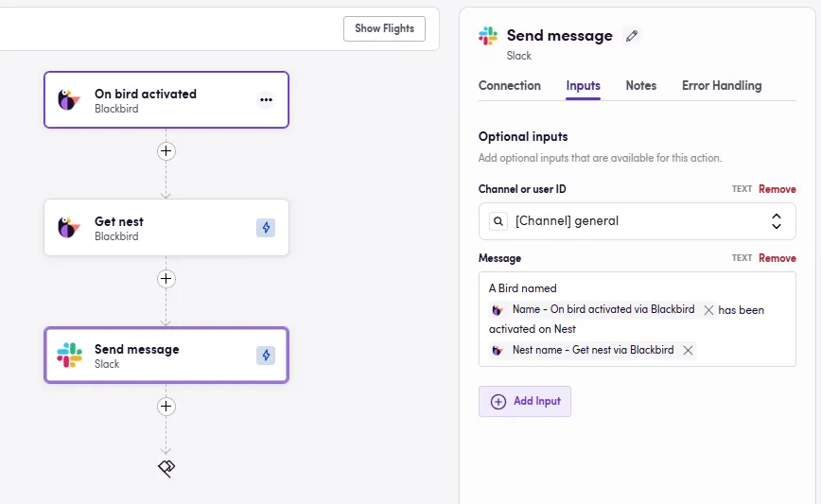
Task: Remove the Nest name - Get nest token
Action: click(688, 350)
